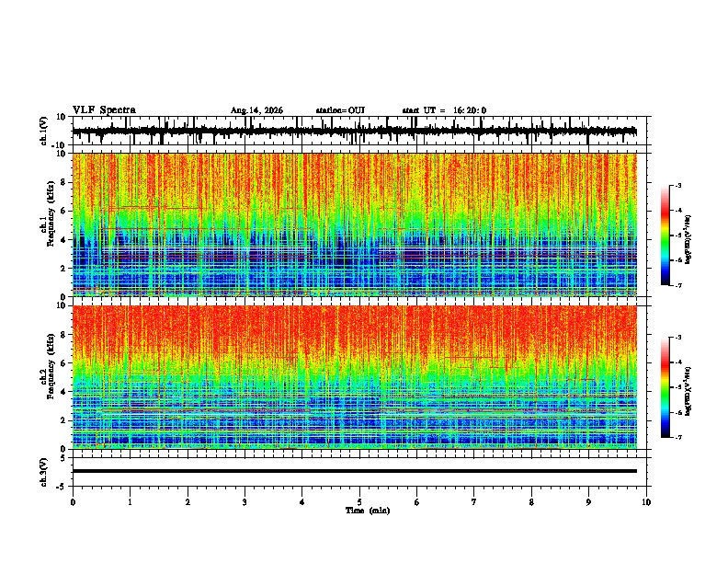The image size is (728, 563).
Task: Click time axis tick label "1"
Action: (x=130, y=502)
